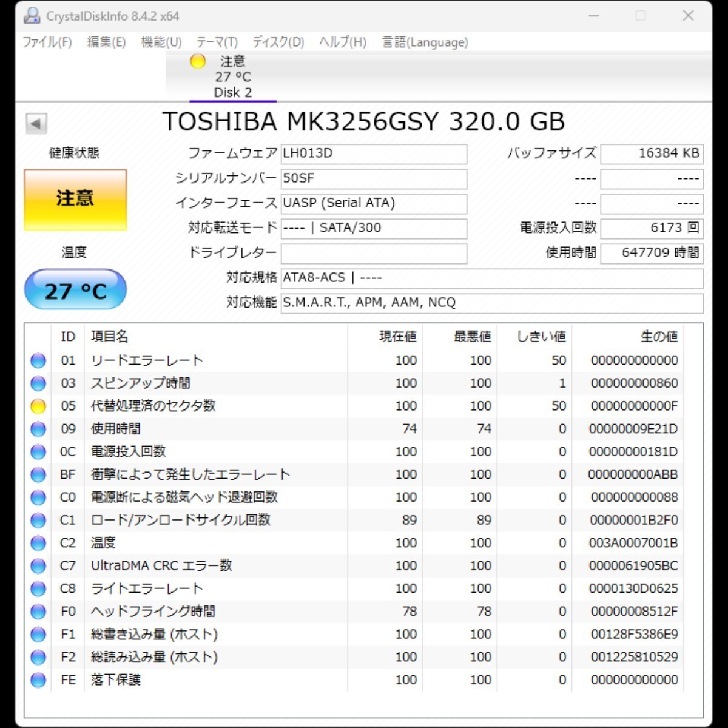The width and height of the screenshot is (728, 728).
Task: Click the firmware field LH013D
Action: (x=374, y=153)
